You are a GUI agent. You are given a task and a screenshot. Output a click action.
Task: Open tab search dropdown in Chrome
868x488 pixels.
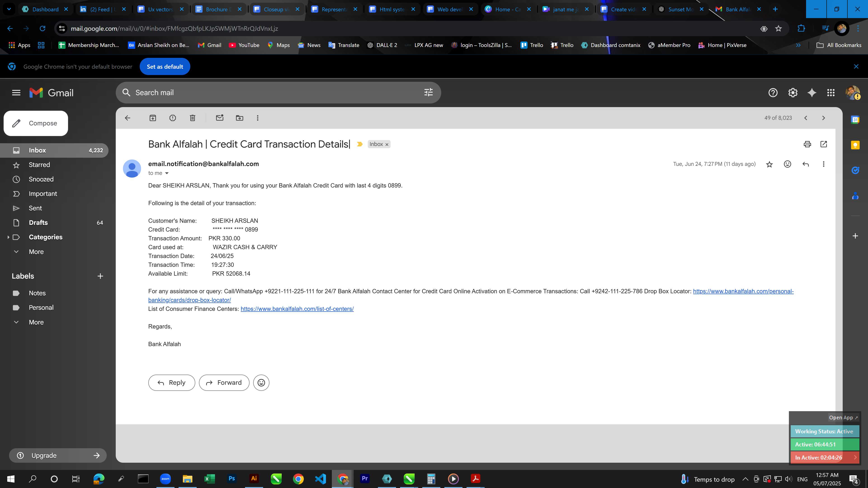(x=9, y=9)
